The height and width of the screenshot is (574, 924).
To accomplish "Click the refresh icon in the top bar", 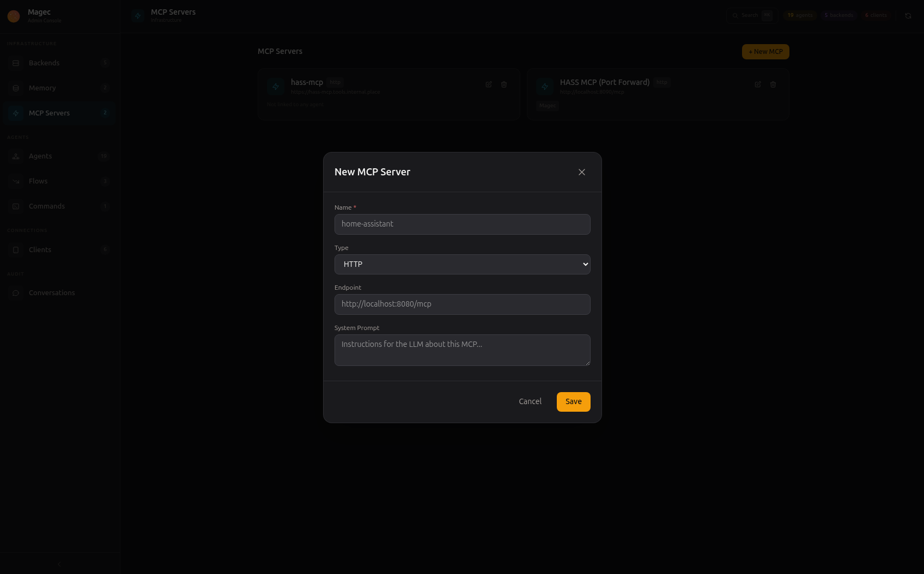I will point(909,15).
